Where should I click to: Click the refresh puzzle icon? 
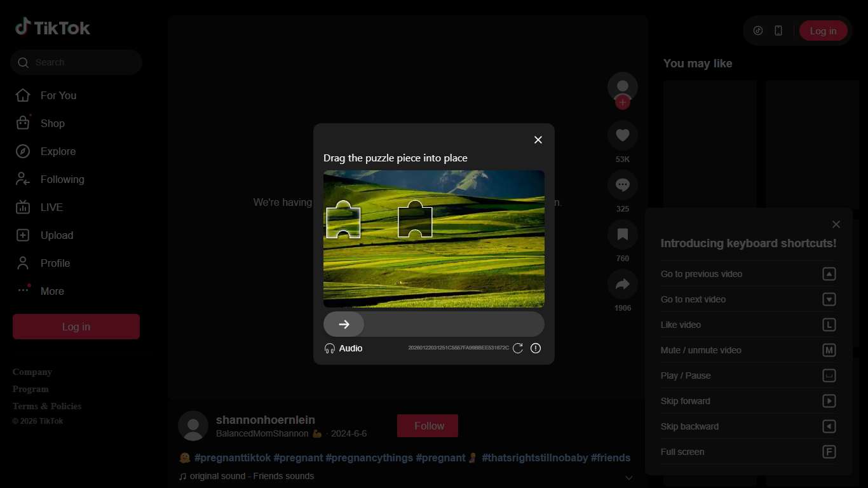click(x=518, y=348)
